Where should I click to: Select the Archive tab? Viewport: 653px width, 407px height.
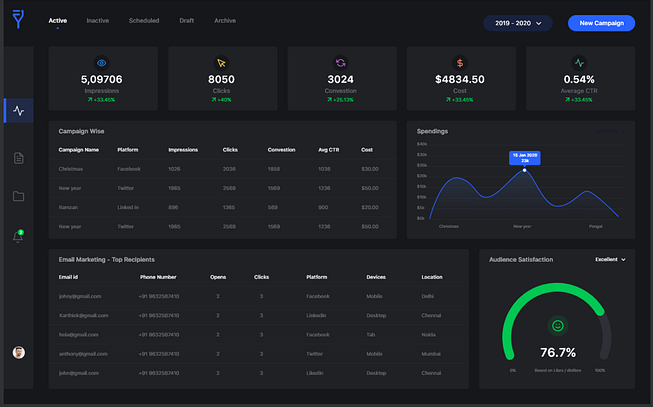click(x=225, y=21)
